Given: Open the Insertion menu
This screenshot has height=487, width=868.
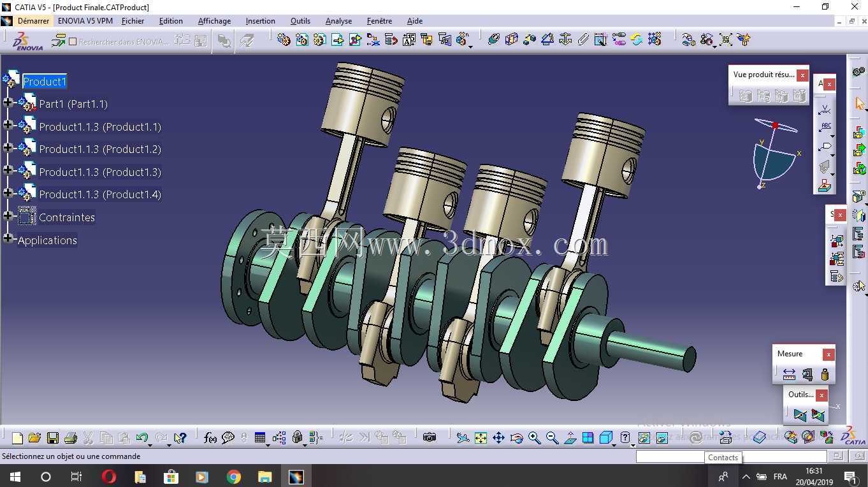Looking at the screenshot, I should 261,21.
